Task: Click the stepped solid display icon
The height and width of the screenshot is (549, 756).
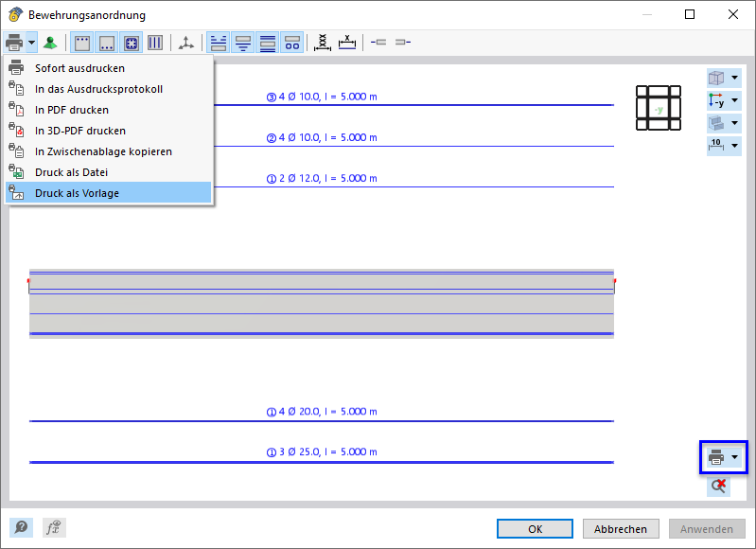Action: pos(716,123)
